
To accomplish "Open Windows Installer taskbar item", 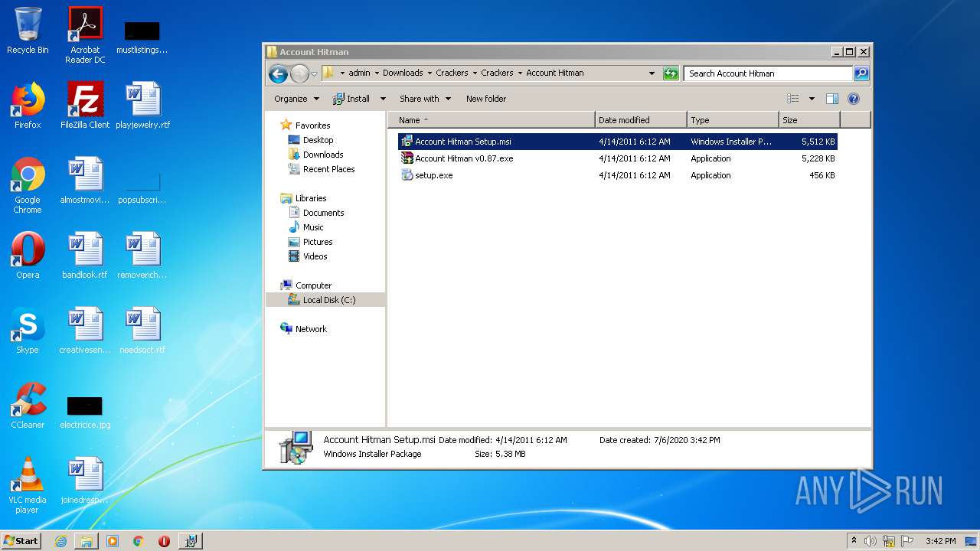I will pyautogui.click(x=191, y=541).
